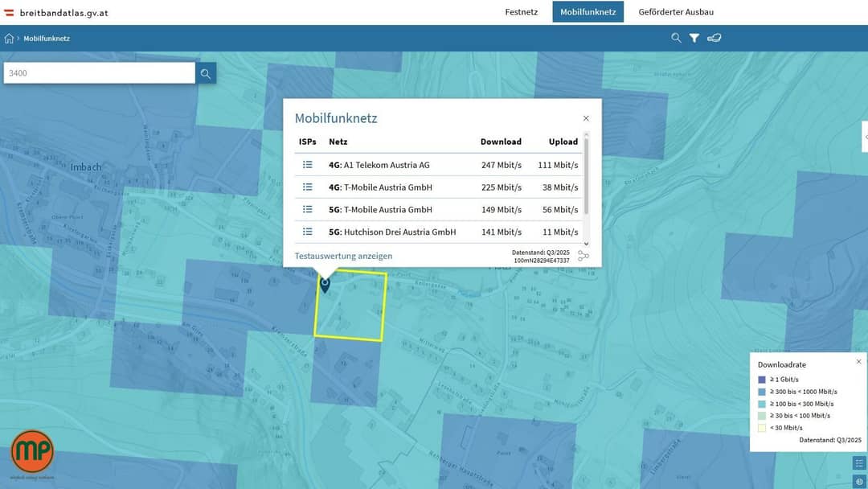Image resolution: width=868 pixels, height=489 pixels.
Task: Click the Mobilfunknetz breadcrumb link
Action: (x=47, y=39)
